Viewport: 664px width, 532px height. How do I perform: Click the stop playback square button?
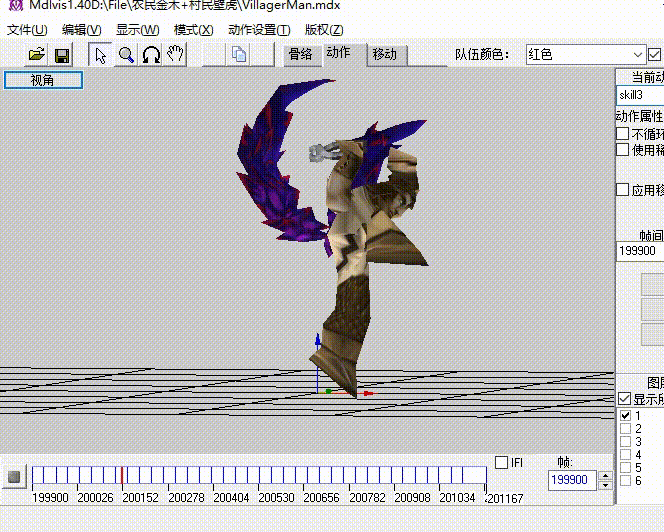tap(14, 477)
